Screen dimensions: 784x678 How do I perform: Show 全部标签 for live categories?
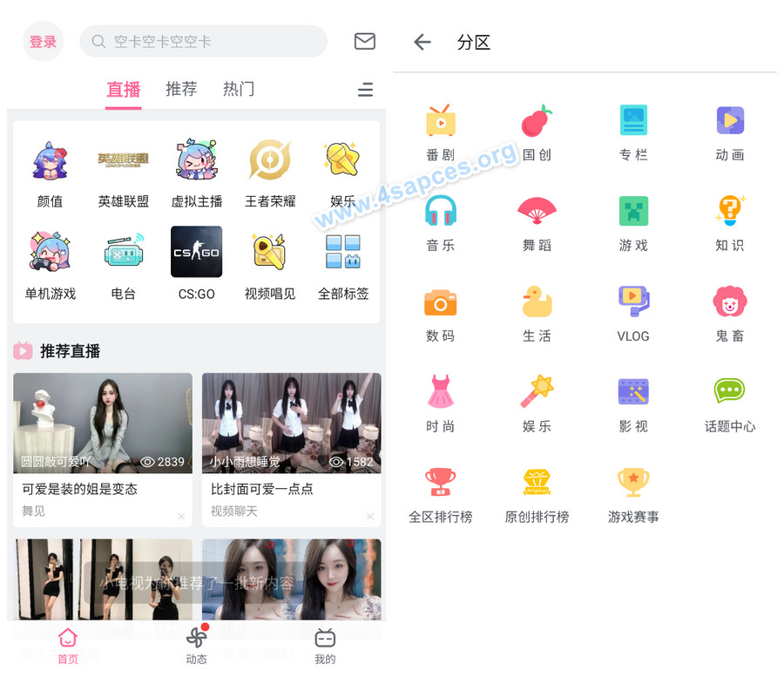tap(343, 253)
